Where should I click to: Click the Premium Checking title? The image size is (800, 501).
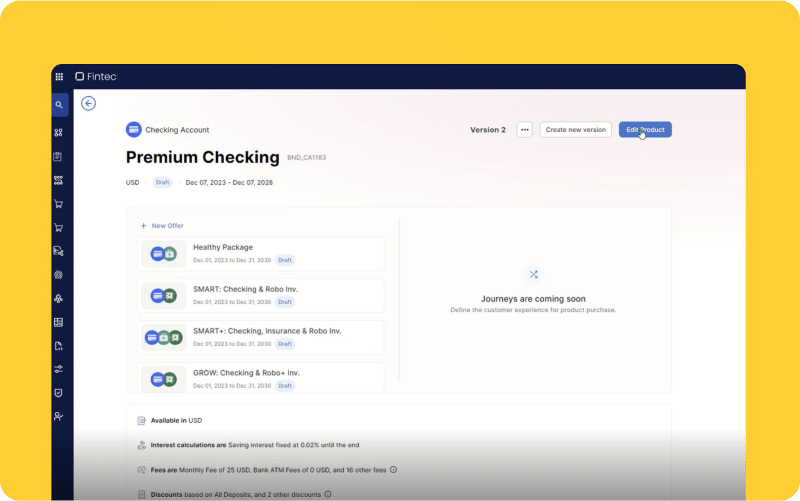pyautogui.click(x=203, y=157)
